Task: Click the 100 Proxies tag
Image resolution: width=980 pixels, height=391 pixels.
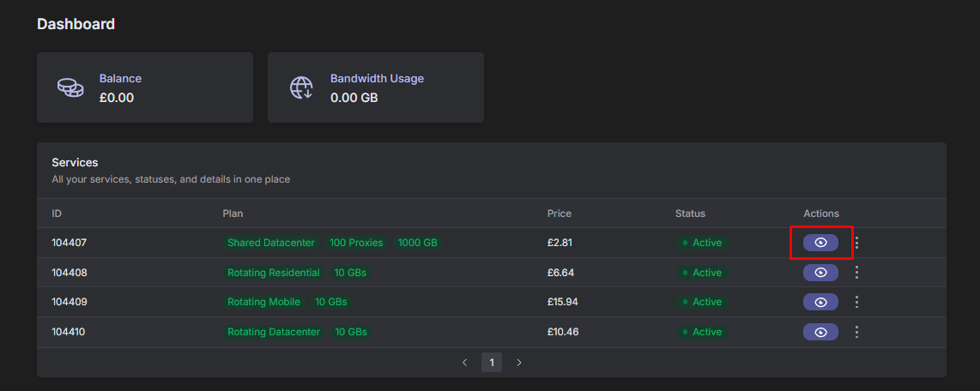Action: (356, 243)
